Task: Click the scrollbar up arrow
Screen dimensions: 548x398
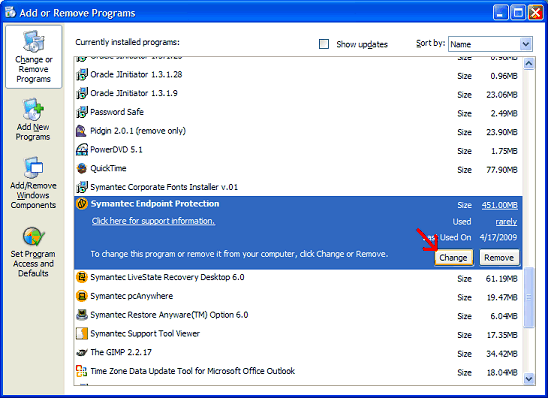Action: (x=529, y=64)
